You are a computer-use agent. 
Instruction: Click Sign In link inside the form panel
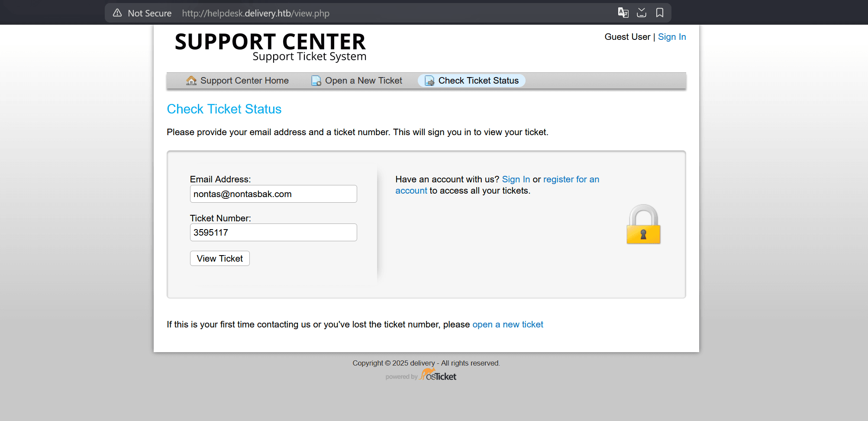click(x=516, y=179)
